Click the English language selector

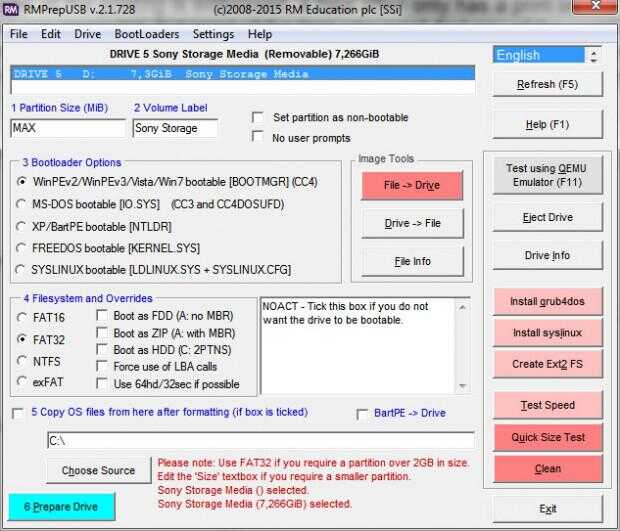pyautogui.click(x=539, y=55)
